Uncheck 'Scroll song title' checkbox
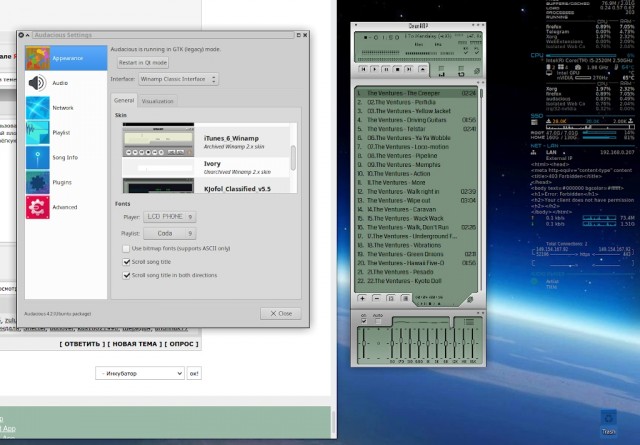 tap(126, 262)
